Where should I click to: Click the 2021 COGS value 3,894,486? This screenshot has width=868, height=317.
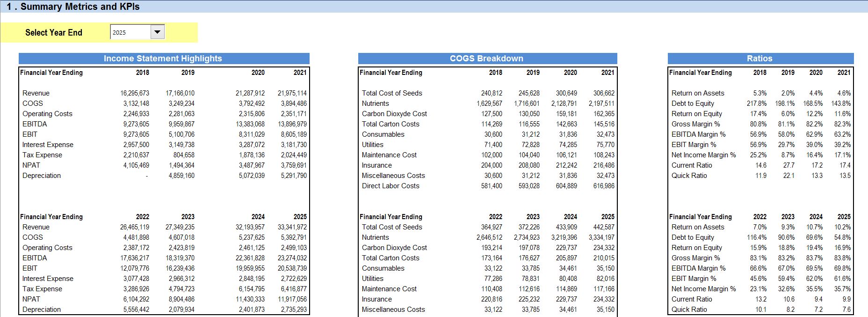pyautogui.click(x=294, y=103)
